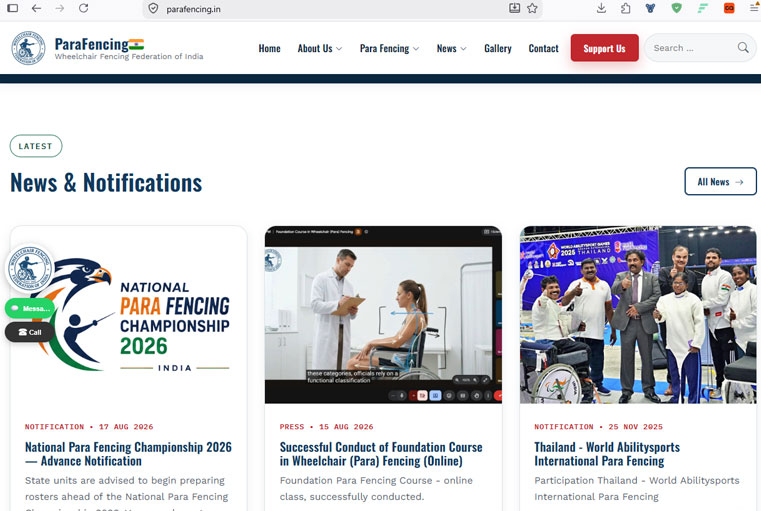Click the browser forward arrow

click(60, 8)
